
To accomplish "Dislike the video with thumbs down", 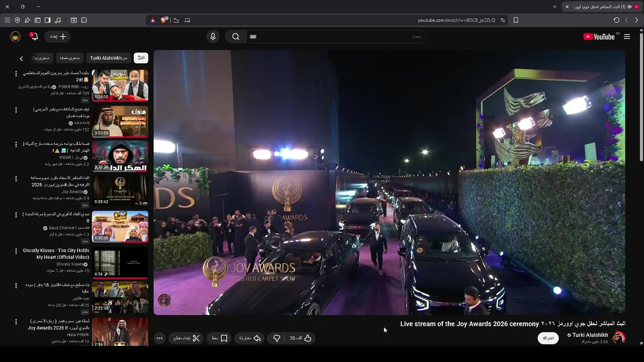I will click(276, 338).
